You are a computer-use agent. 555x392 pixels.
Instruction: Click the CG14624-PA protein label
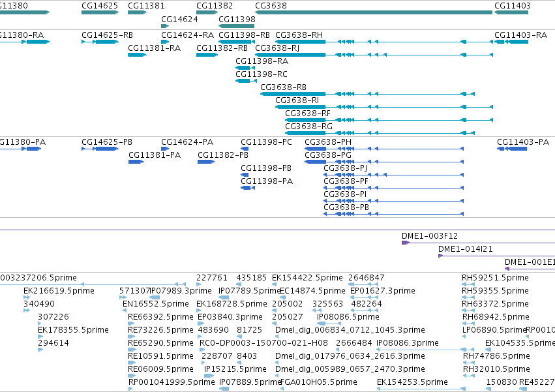click(187, 142)
